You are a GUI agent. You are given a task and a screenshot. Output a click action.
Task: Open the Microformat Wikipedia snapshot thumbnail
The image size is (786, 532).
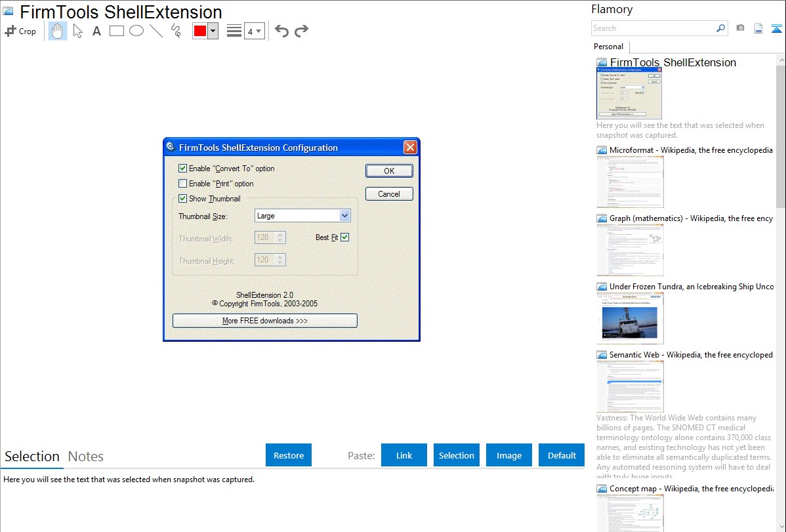[630, 182]
